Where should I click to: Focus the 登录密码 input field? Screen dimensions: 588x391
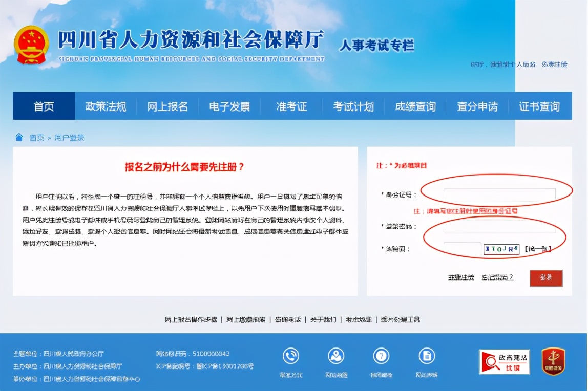coord(499,226)
